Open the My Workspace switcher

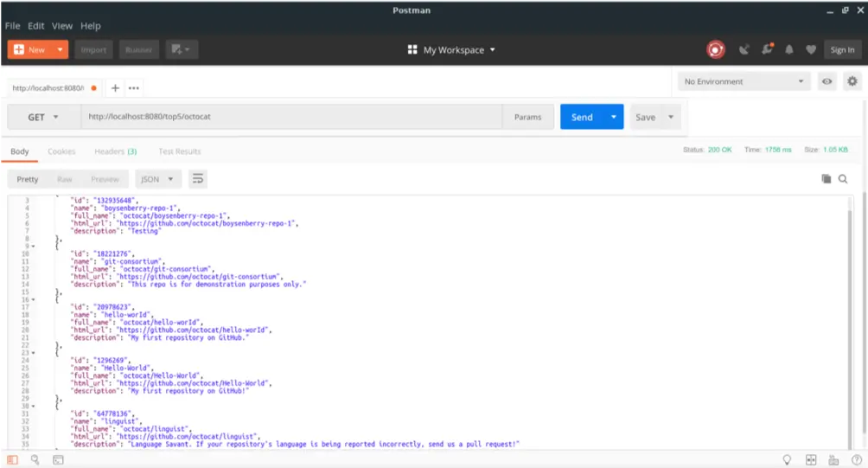pyautogui.click(x=451, y=50)
